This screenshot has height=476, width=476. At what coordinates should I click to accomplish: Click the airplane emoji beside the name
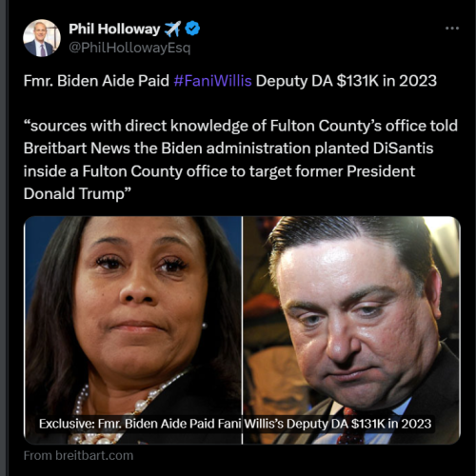pos(172,29)
